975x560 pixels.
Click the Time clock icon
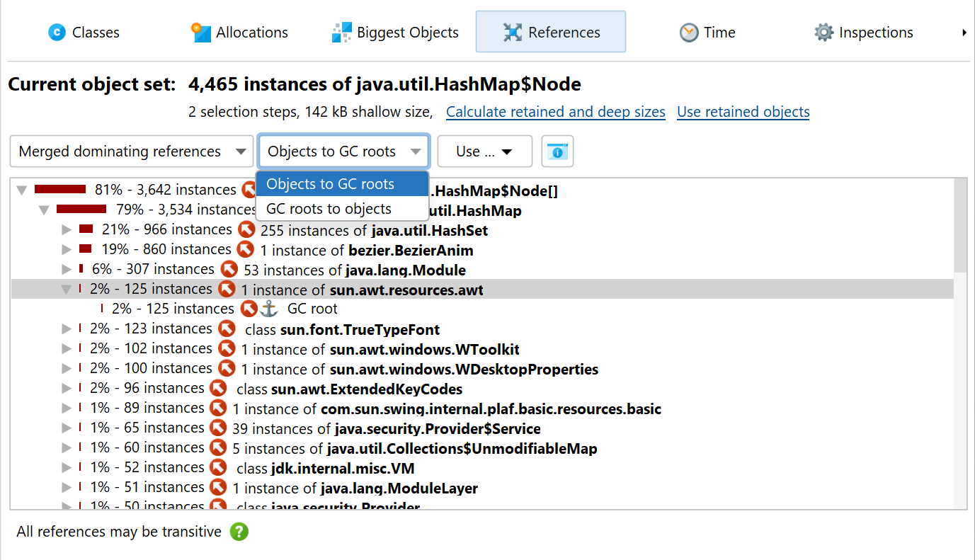click(x=689, y=33)
